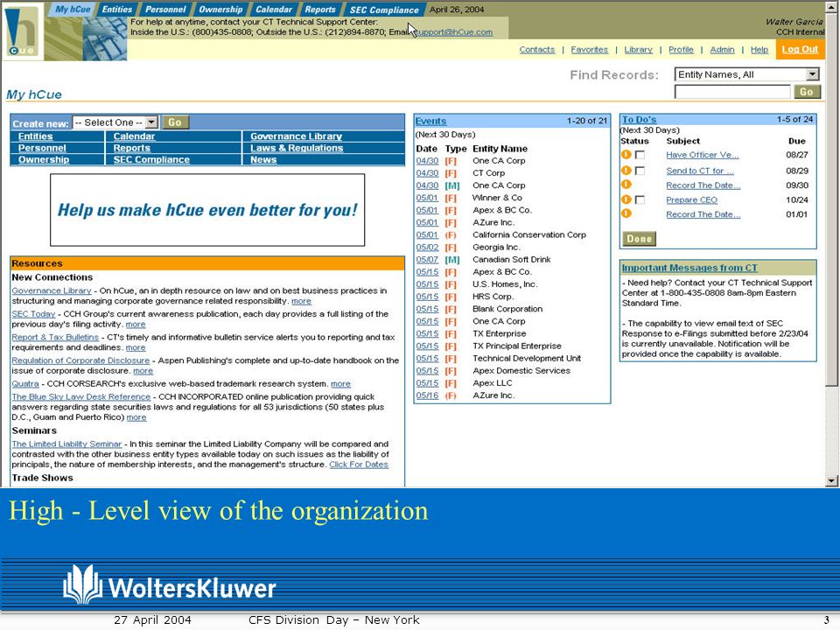
Task: Click the orange status icon for Prepare CEO
Action: pos(626,199)
